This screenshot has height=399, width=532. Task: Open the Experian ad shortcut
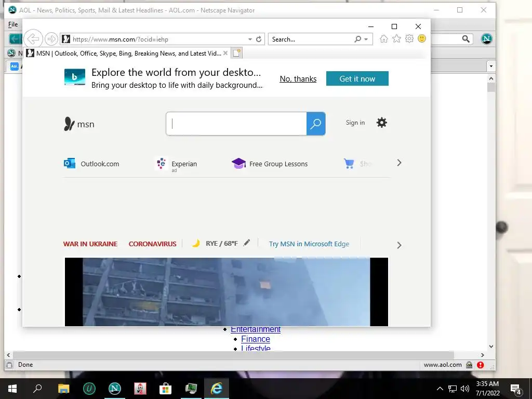pyautogui.click(x=177, y=164)
